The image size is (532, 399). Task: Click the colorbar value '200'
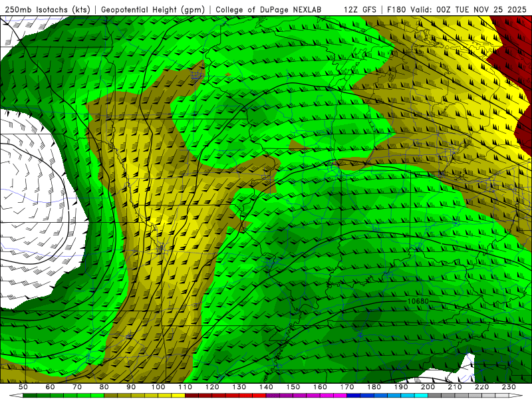pyautogui.click(x=428, y=387)
